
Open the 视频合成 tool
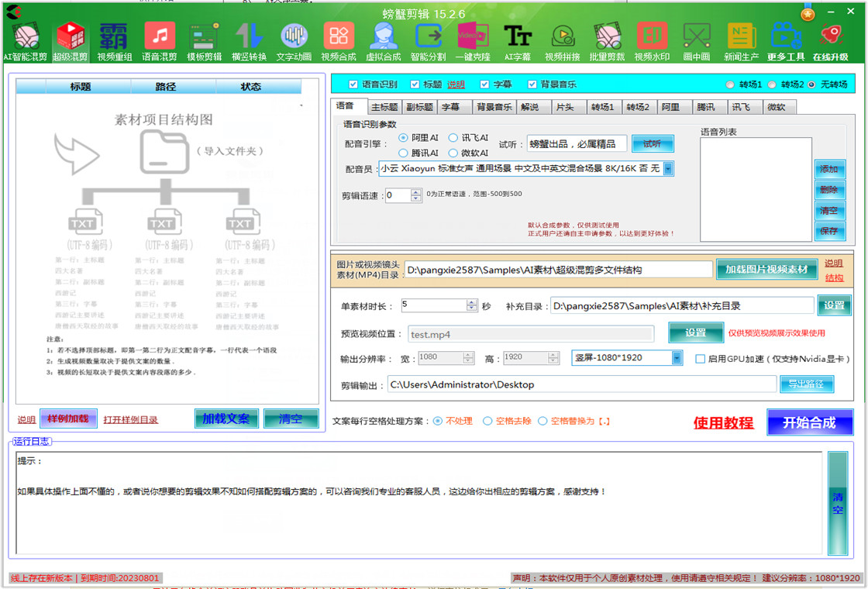339,42
